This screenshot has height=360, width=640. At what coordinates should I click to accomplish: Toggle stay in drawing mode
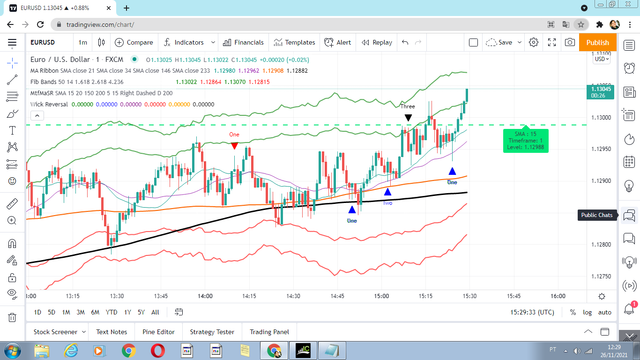click(x=12, y=260)
